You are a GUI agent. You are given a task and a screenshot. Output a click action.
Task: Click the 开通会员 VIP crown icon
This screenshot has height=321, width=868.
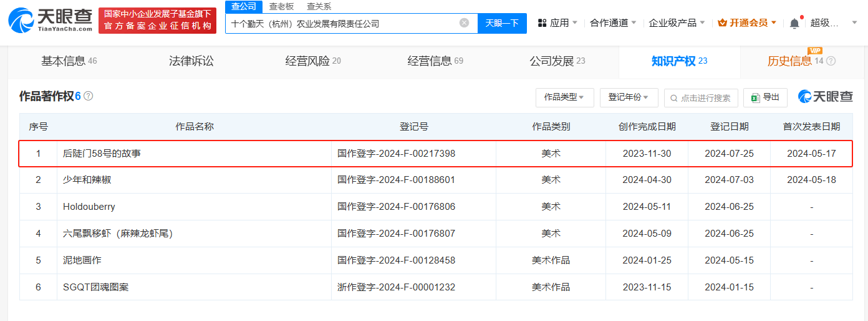tap(722, 23)
